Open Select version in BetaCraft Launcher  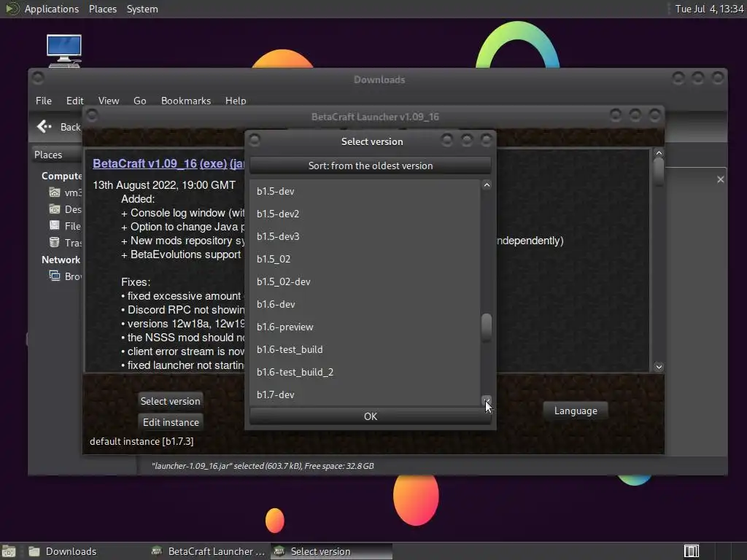tap(170, 401)
